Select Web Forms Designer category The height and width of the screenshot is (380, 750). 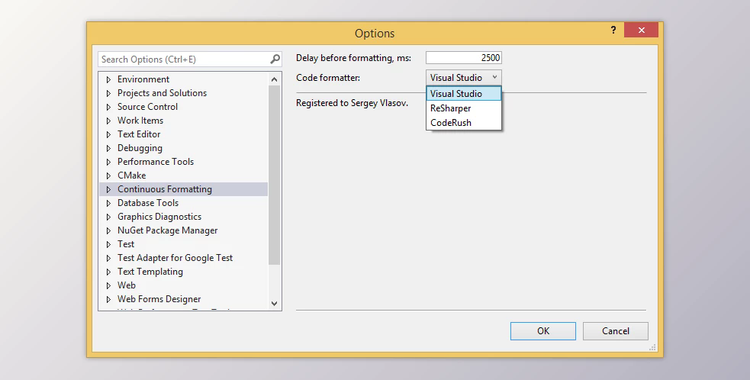click(x=159, y=299)
